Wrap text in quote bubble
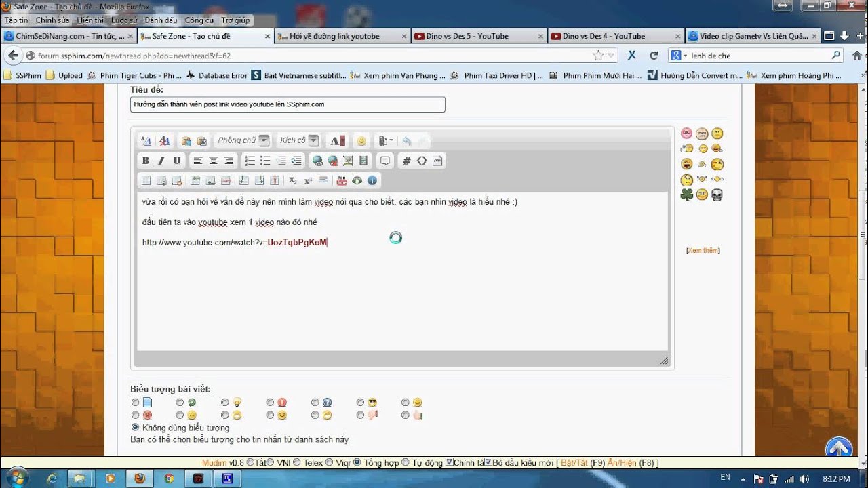 pos(385,161)
